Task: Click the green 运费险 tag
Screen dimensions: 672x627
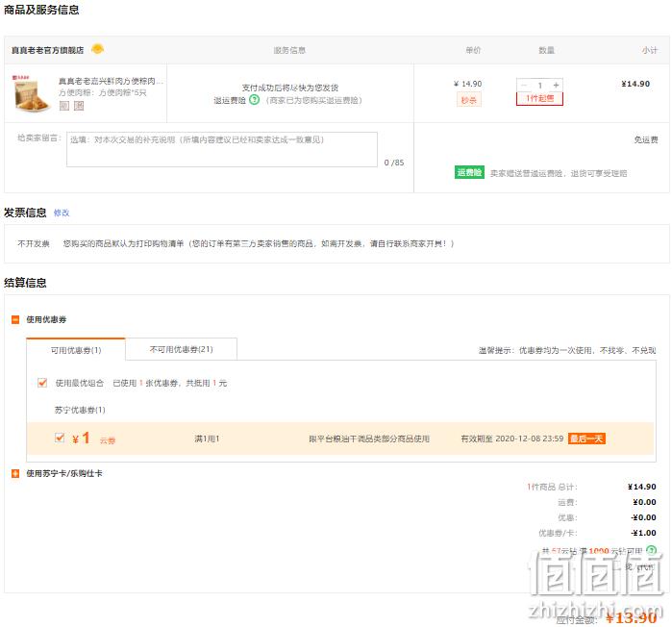Action: coord(469,172)
